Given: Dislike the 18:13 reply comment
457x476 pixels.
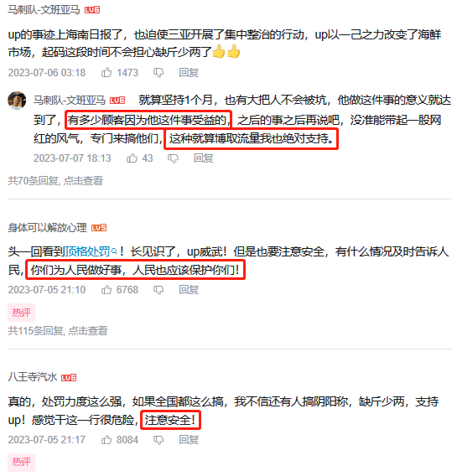Looking at the screenshot, I should [173, 158].
